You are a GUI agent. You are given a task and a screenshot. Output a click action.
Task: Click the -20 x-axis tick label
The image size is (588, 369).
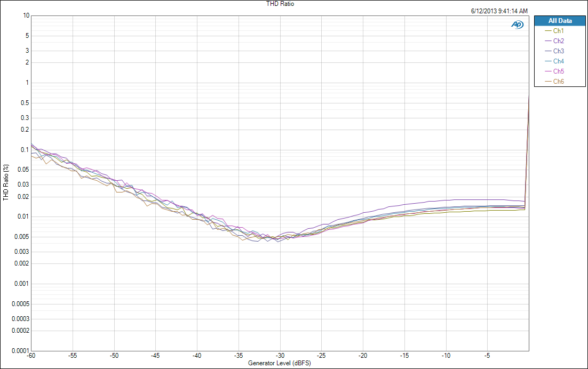point(363,356)
